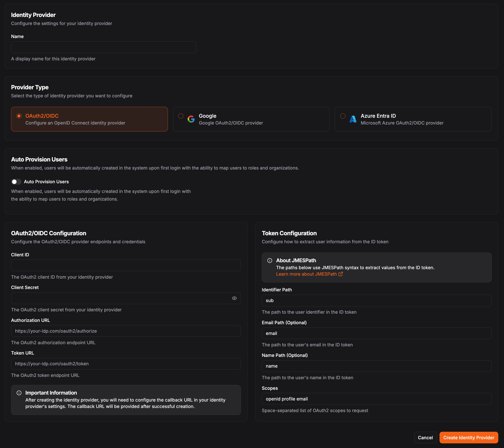Click into the Client ID field
This screenshot has height=448, width=504.
click(x=126, y=266)
